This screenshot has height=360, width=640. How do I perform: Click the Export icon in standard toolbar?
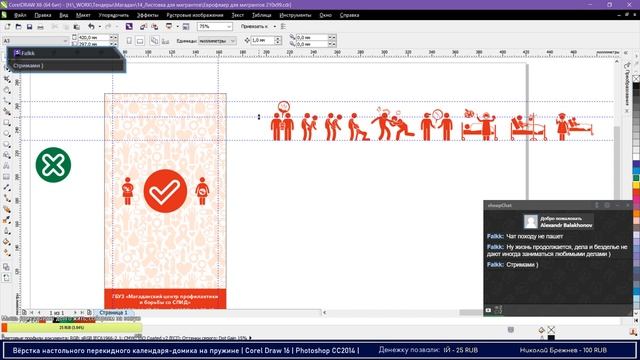[x=155, y=27]
